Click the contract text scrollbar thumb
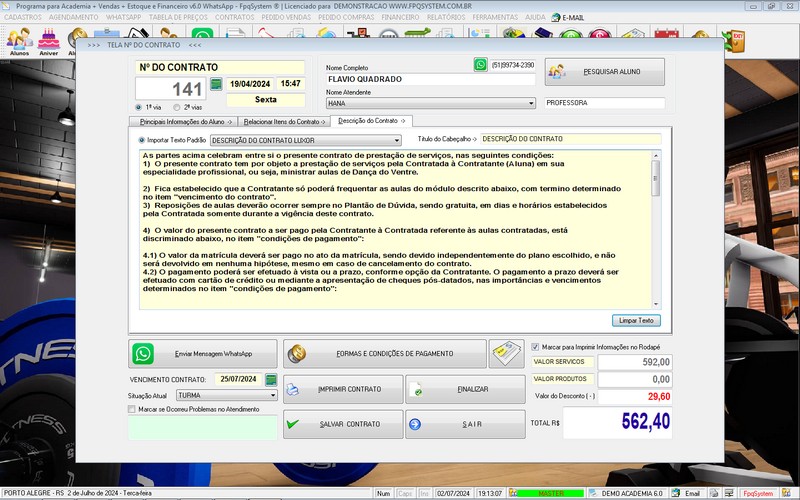This screenshot has width=800, height=500. click(x=656, y=178)
